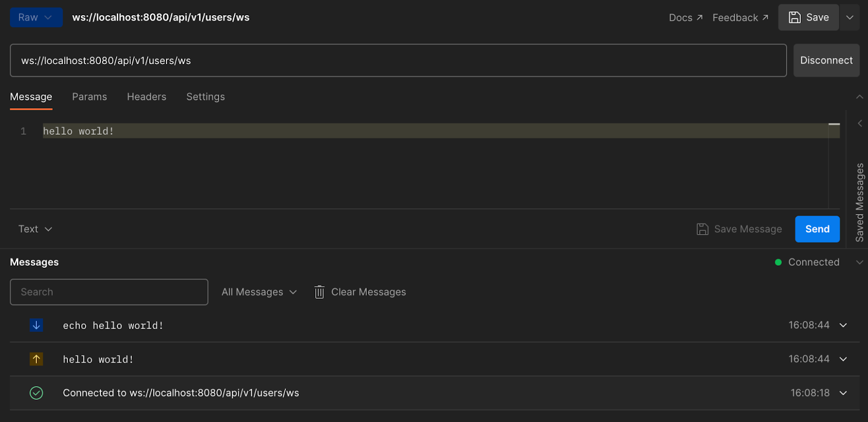Select the echo hello world! message row
The width and height of the screenshot is (868, 422).
[x=435, y=325]
